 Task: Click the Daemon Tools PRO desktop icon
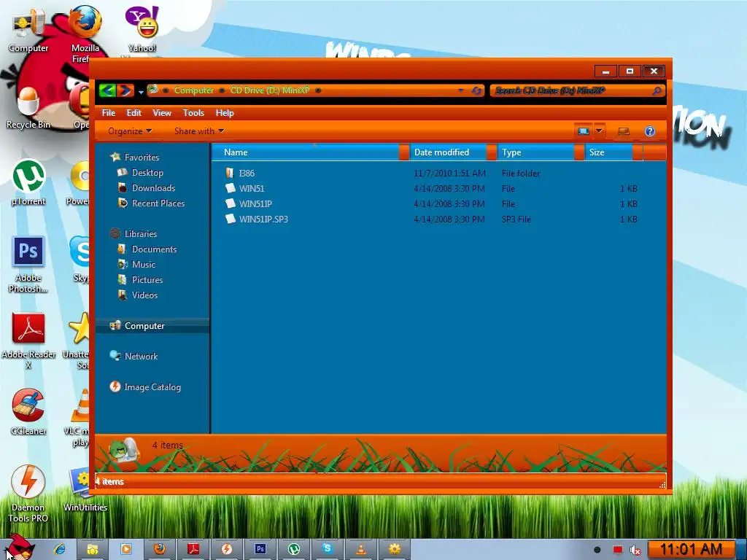pyautogui.click(x=28, y=494)
